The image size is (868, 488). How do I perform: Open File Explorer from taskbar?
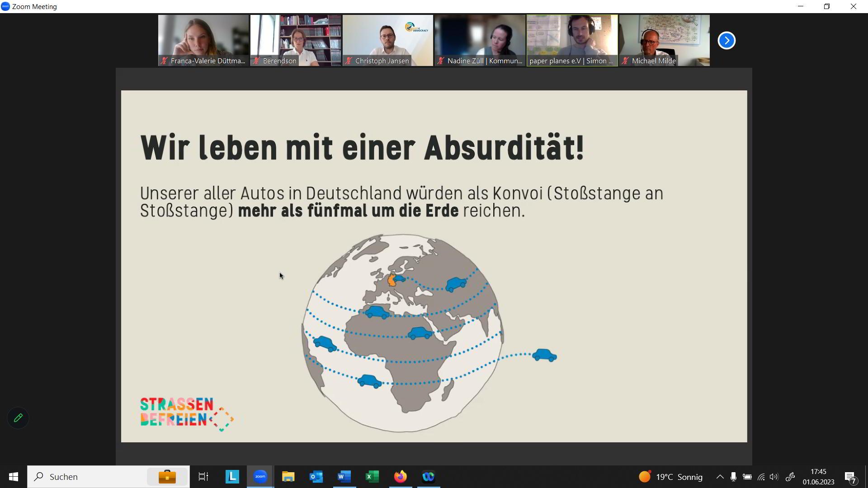click(x=288, y=477)
